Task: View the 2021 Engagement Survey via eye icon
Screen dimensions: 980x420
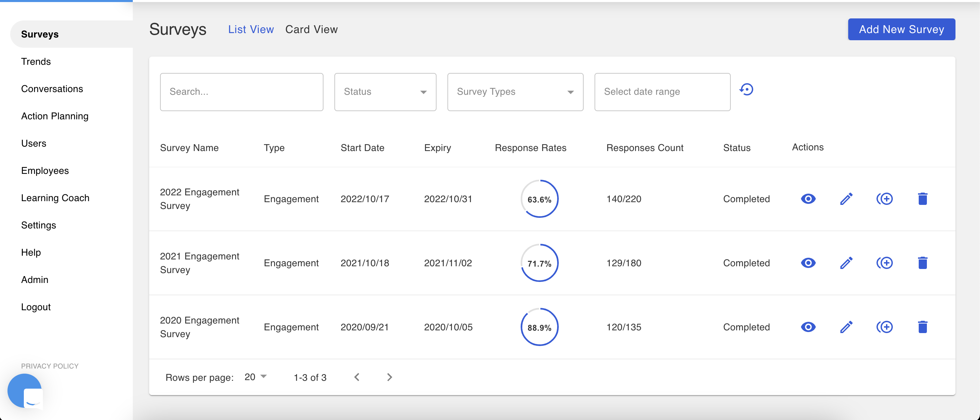Action: click(808, 263)
